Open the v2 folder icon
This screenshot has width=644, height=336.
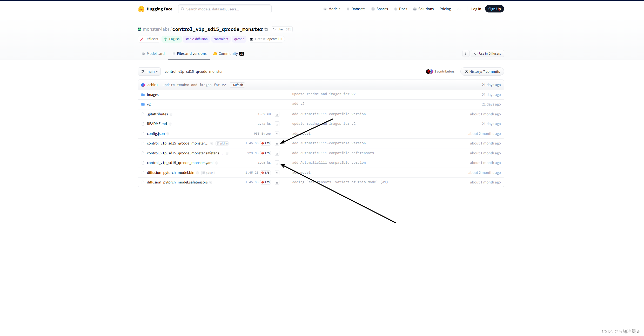143,104
